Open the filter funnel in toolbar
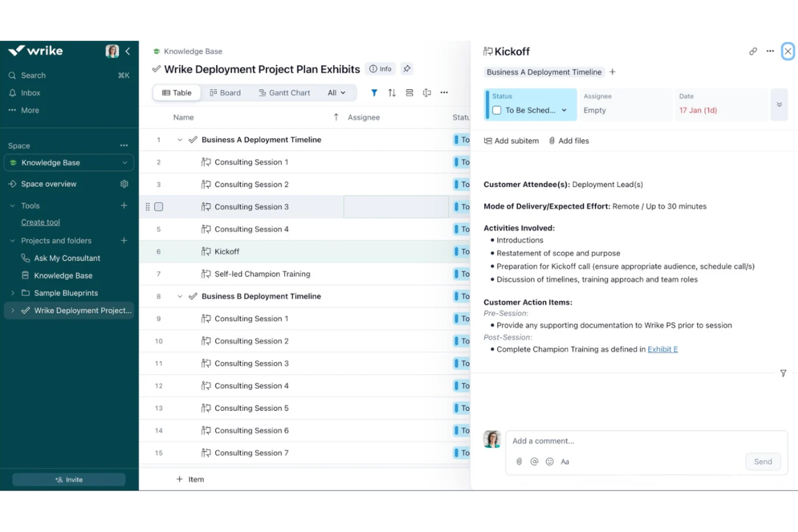798x532 pixels. click(374, 93)
